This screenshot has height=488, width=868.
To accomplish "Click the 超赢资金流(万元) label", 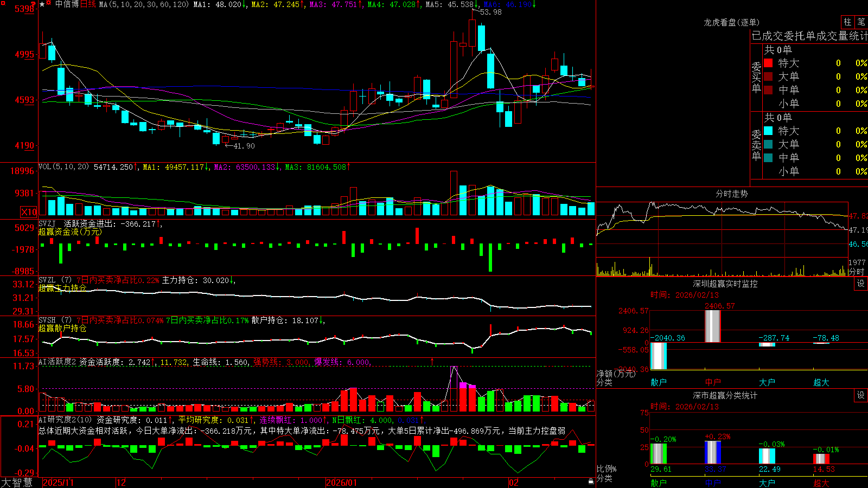I will (x=70, y=232).
